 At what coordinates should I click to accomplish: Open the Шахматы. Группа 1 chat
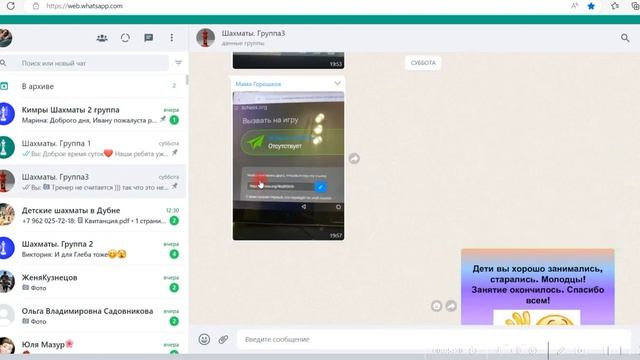coord(93,148)
